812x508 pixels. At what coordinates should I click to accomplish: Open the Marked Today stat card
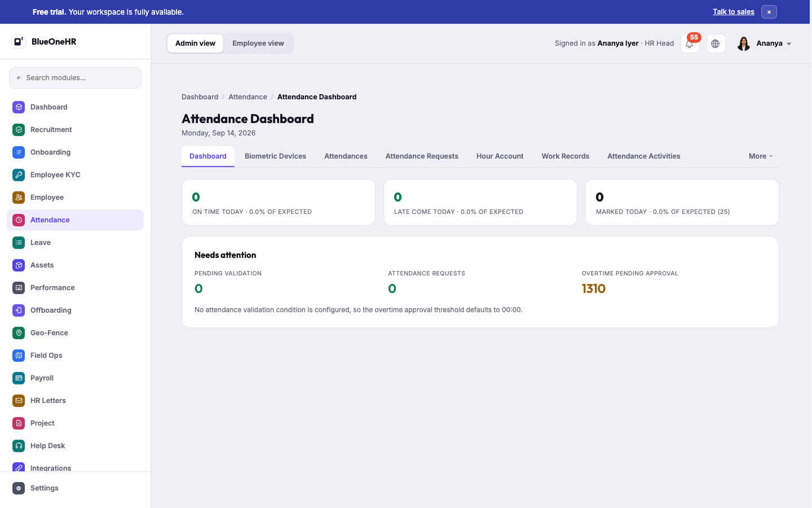pyautogui.click(x=682, y=202)
